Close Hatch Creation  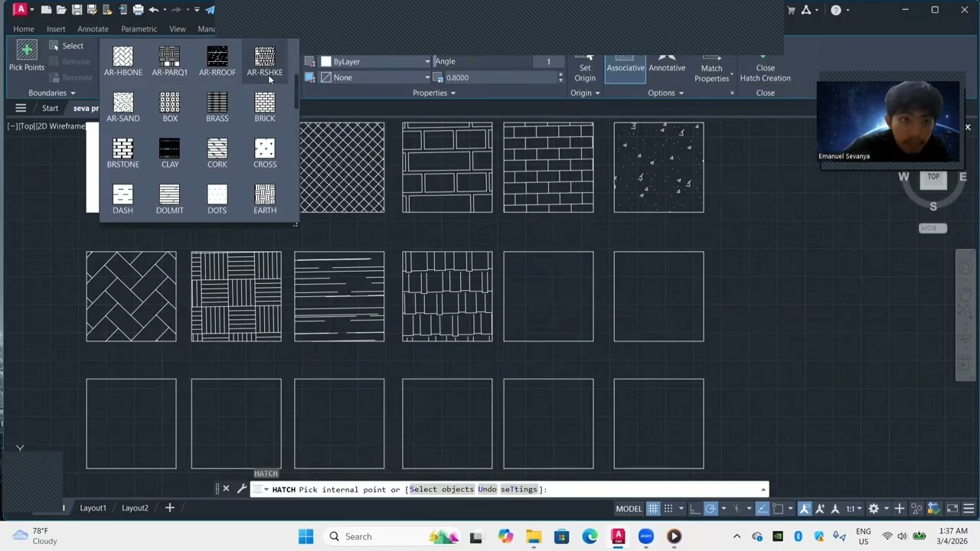click(765, 67)
